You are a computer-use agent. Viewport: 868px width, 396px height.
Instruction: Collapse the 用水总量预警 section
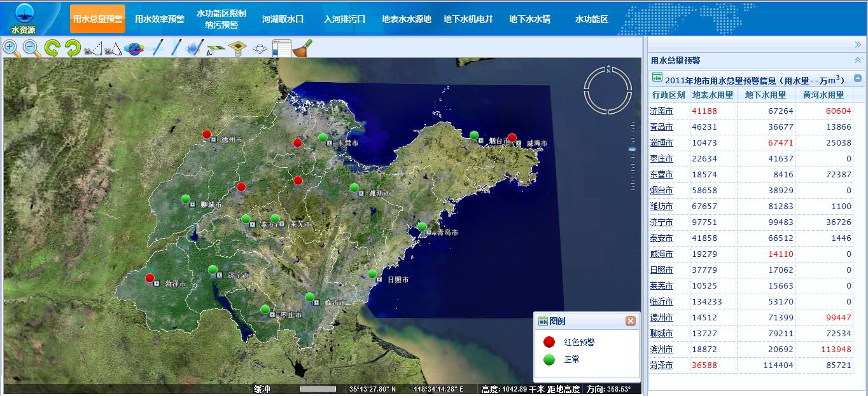pos(857,60)
